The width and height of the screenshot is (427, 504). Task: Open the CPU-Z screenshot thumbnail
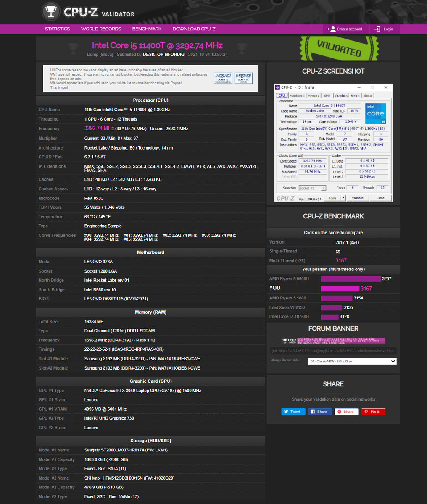(x=333, y=143)
